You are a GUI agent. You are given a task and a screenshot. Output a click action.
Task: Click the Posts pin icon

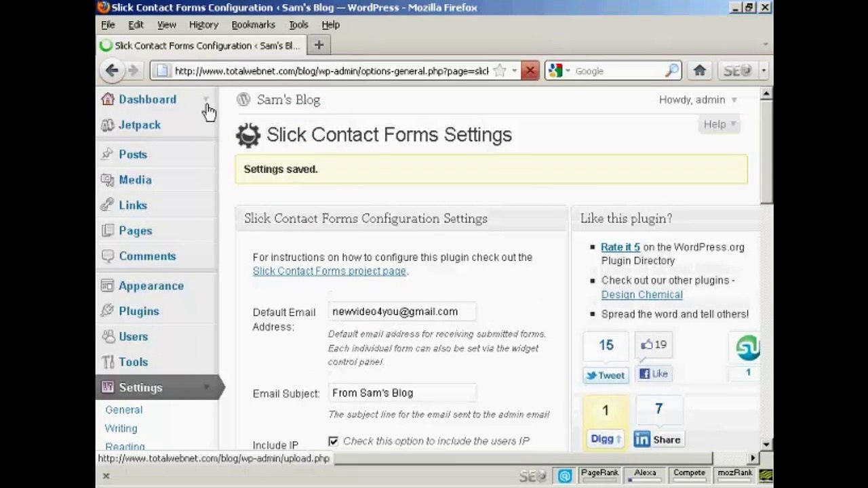(x=107, y=154)
